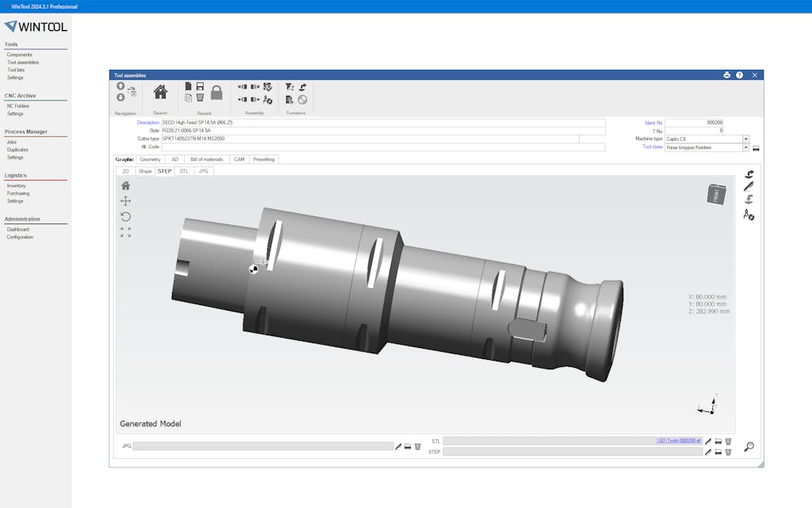The image size is (812, 508).
Task: Open the Bill of materials tab
Action: [206, 159]
